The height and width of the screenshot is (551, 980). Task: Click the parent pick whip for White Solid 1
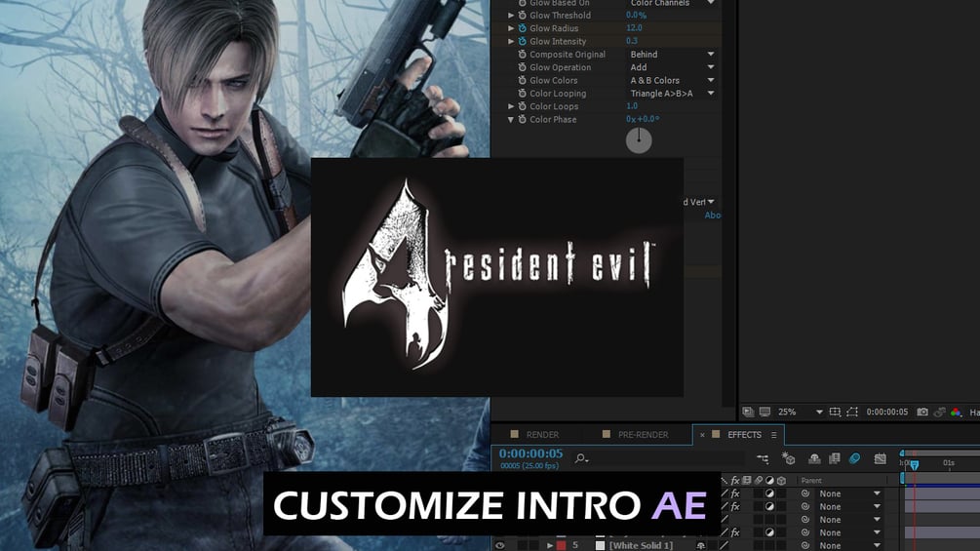805,545
